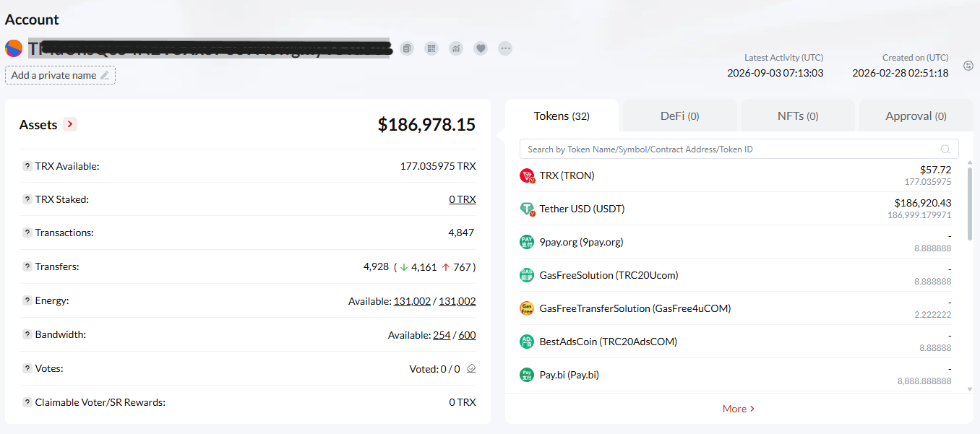This screenshot has height=434, width=980.
Task: Open the TRX (TRON) token name link
Action: pyautogui.click(x=567, y=175)
